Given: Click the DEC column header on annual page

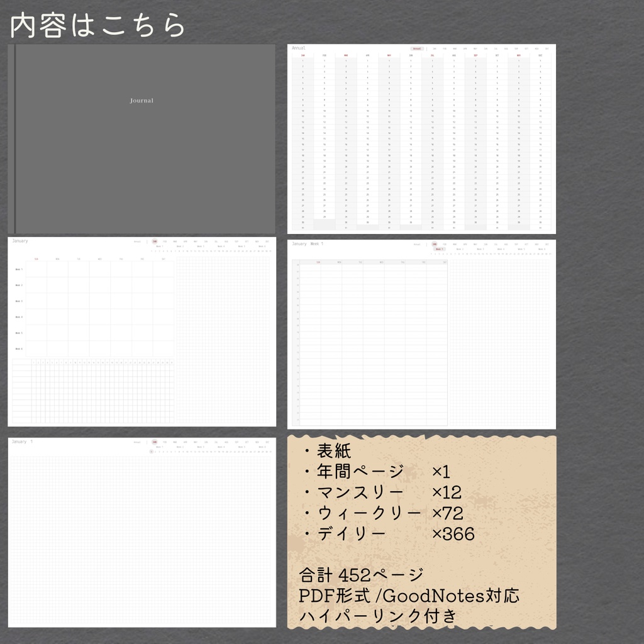Looking at the screenshot, I should click(540, 55).
